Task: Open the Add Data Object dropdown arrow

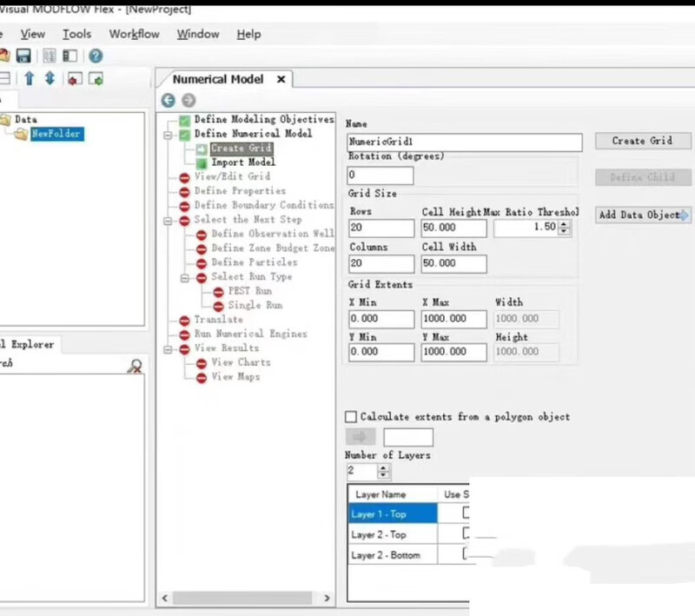Action: pyautogui.click(x=685, y=215)
